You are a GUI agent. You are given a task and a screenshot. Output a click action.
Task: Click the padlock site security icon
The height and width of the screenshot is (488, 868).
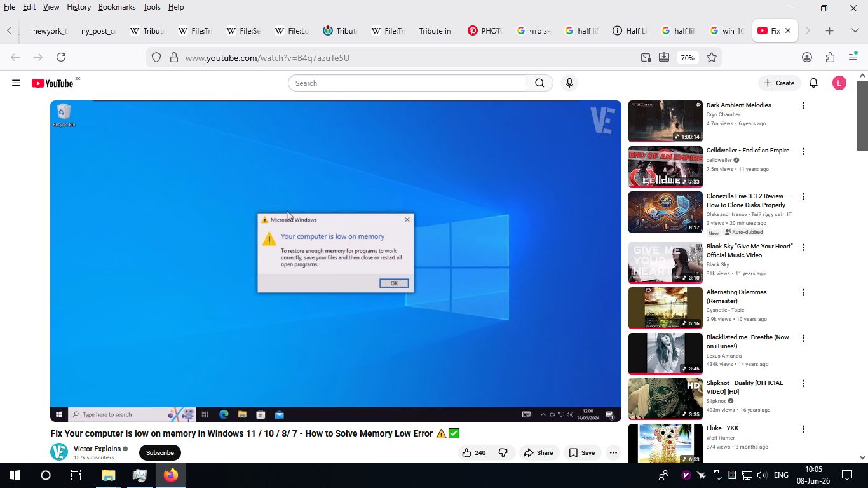(173, 57)
